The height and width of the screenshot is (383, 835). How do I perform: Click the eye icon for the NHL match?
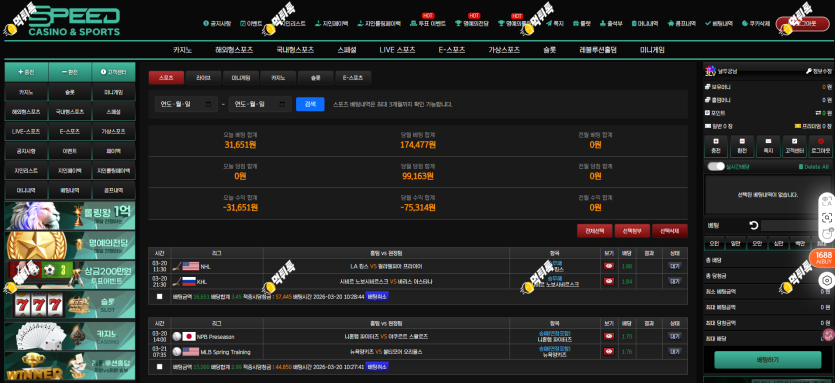[x=609, y=266]
